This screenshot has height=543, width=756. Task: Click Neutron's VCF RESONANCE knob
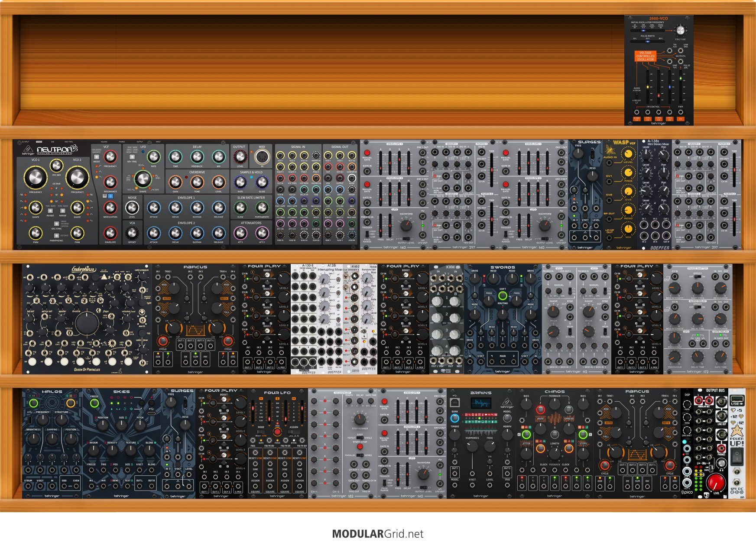pos(110,182)
